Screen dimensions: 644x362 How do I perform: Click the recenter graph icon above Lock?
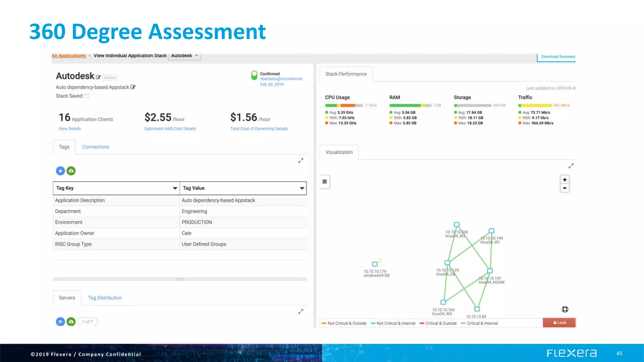coord(565,309)
